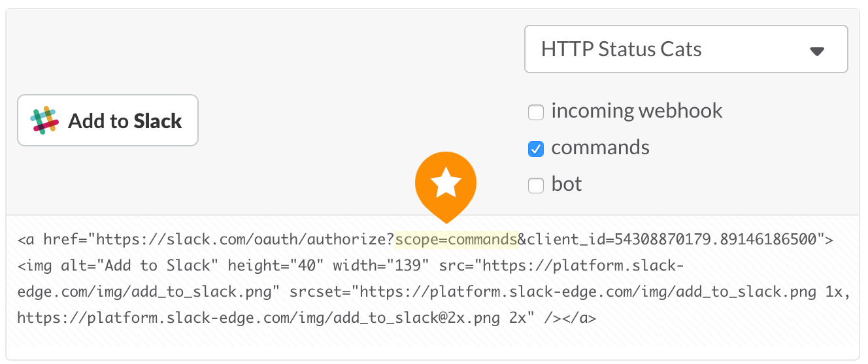This screenshot has width=868, height=364.
Task: Click the orange star pin marker
Action: pos(446,184)
